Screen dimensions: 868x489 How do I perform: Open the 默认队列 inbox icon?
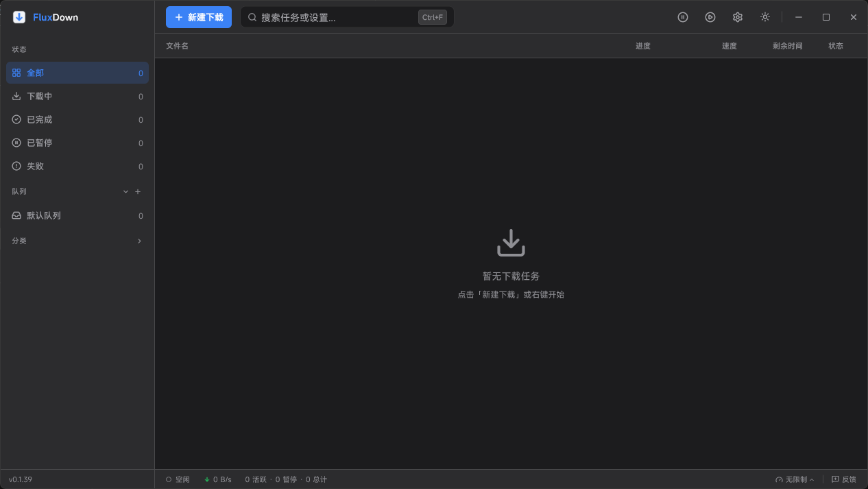pyautogui.click(x=16, y=215)
